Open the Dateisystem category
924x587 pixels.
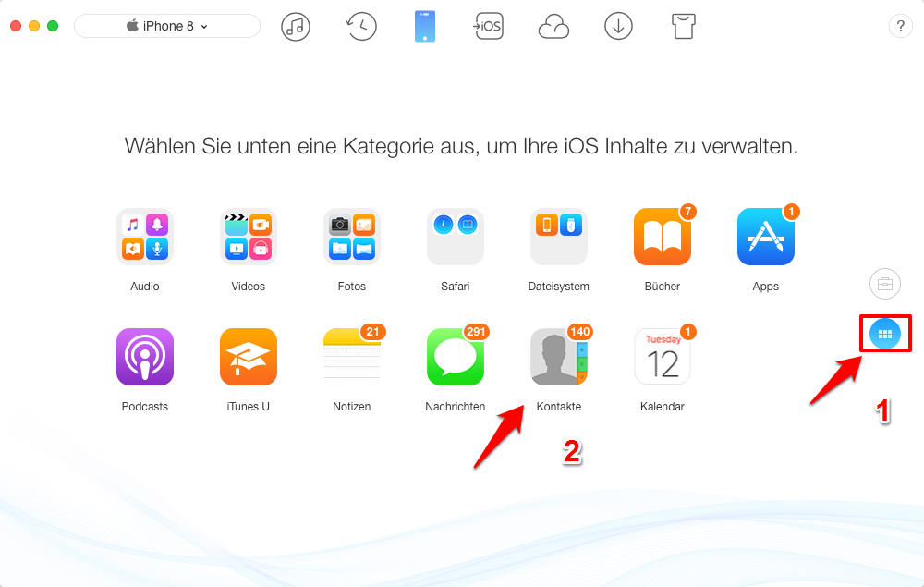(x=559, y=237)
